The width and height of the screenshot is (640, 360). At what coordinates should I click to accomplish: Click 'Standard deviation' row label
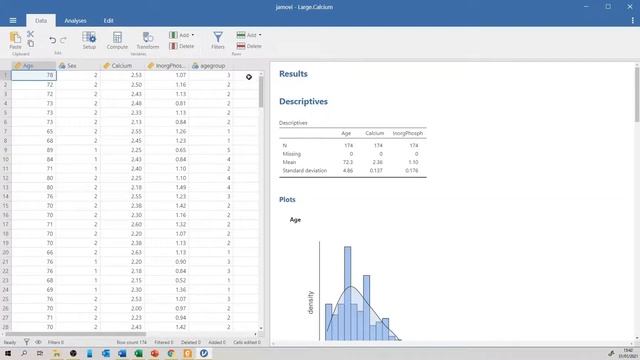pyautogui.click(x=304, y=171)
